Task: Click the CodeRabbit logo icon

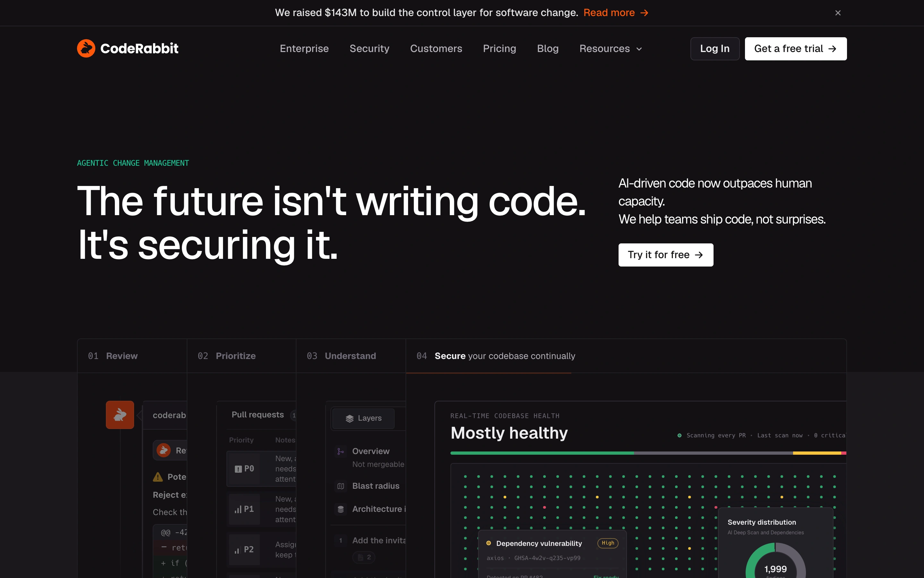Action: point(86,48)
